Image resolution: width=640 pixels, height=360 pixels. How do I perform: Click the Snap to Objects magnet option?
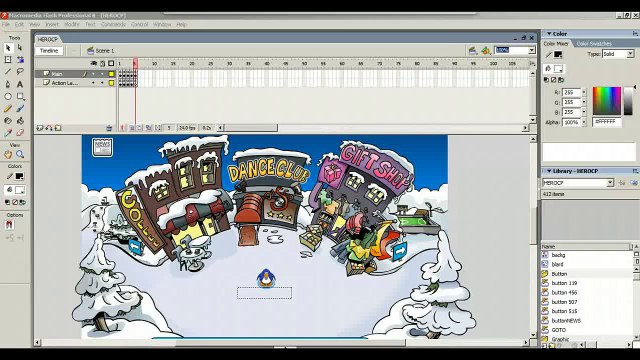pos(9,224)
